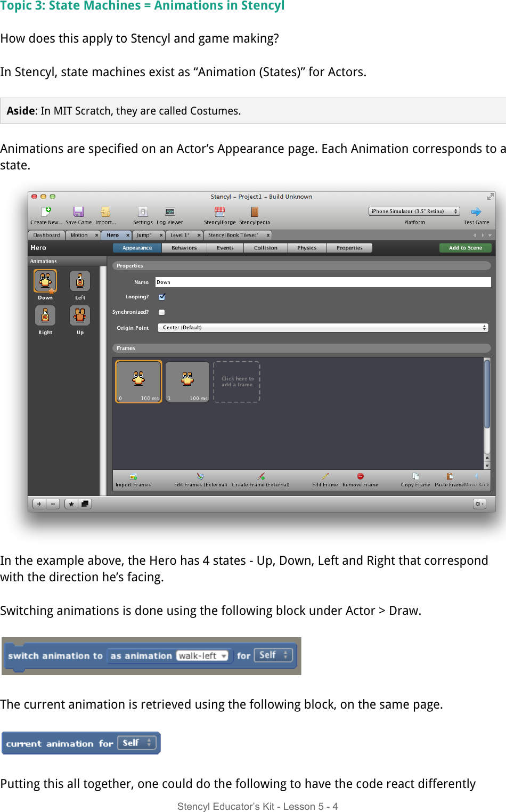
Task: Click the switch animation to block
Action: [151, 656]
